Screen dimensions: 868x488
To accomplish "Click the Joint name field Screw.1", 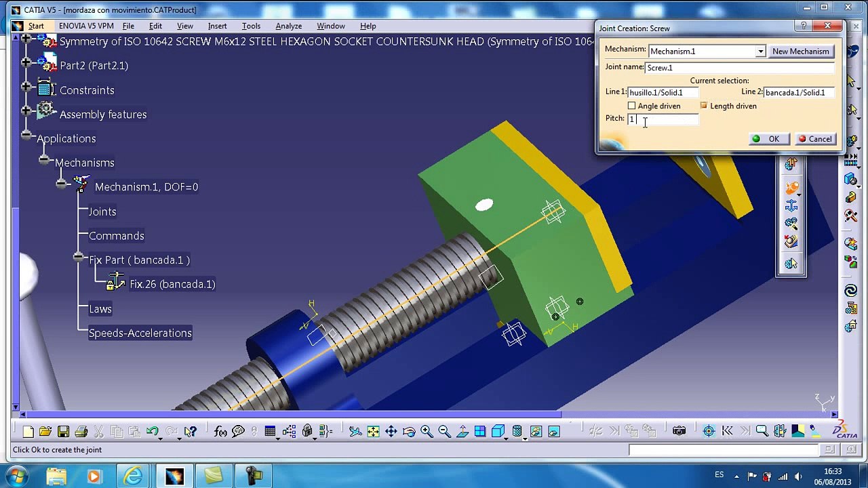I will click(x=739, y=68).
